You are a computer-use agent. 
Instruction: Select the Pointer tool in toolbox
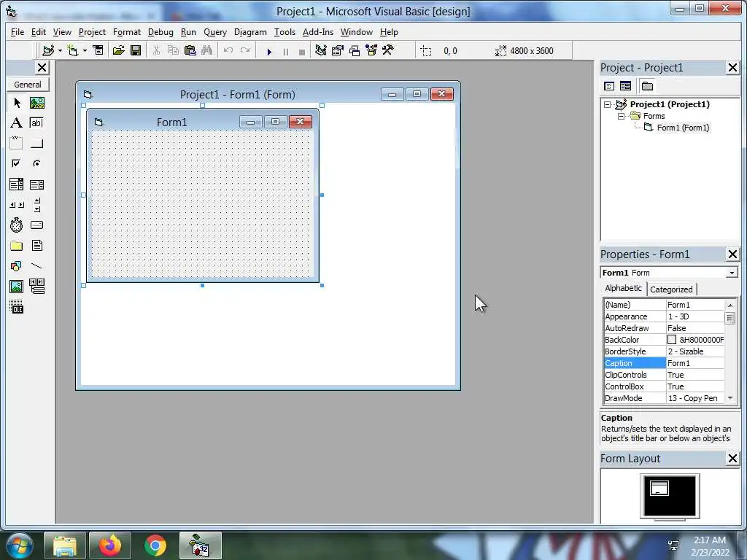point(17,103)
